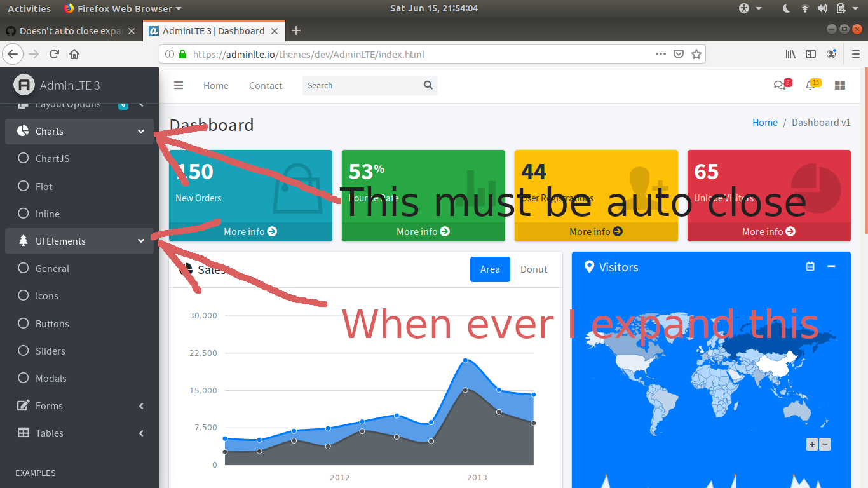The height and width of the screenshot is (488, 868).
Task: Click the Home breadcrumb link
Action: click(764, 122)
